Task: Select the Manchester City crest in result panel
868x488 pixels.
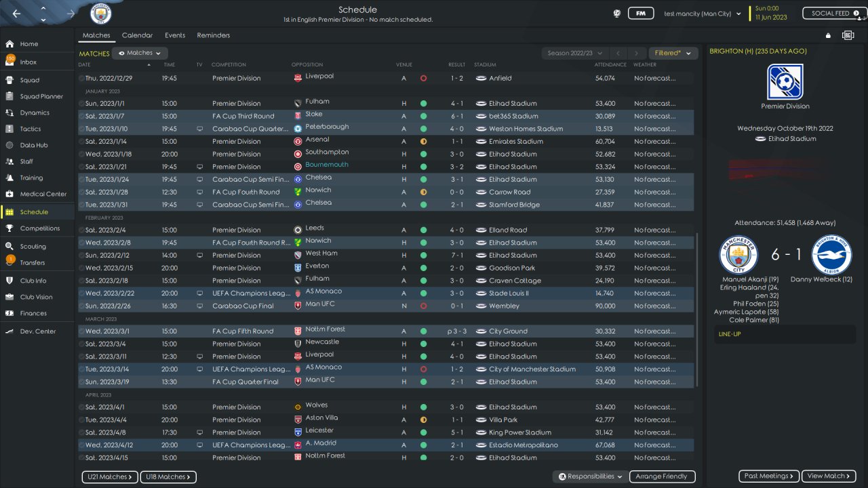Action: (x=738, y=255)
